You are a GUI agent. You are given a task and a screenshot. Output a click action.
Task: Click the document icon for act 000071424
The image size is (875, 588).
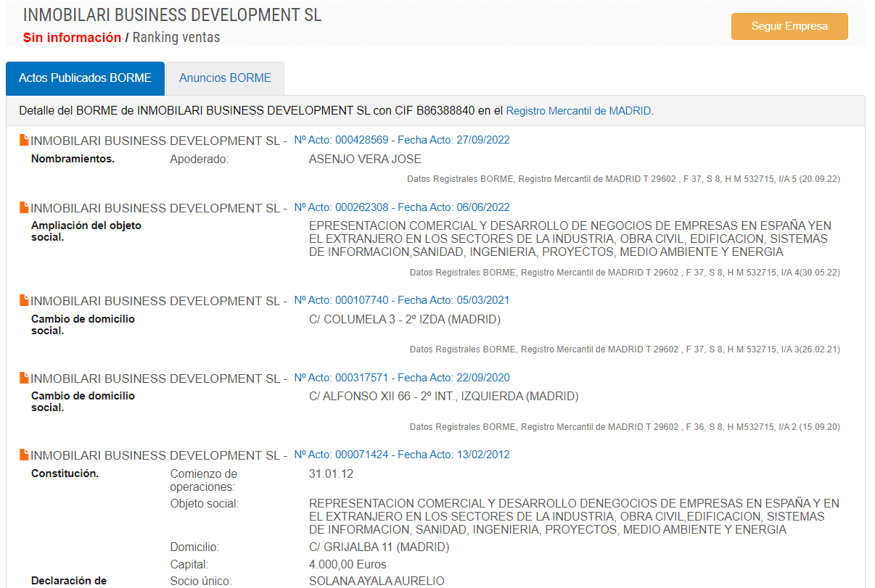(x=24, y=455)
